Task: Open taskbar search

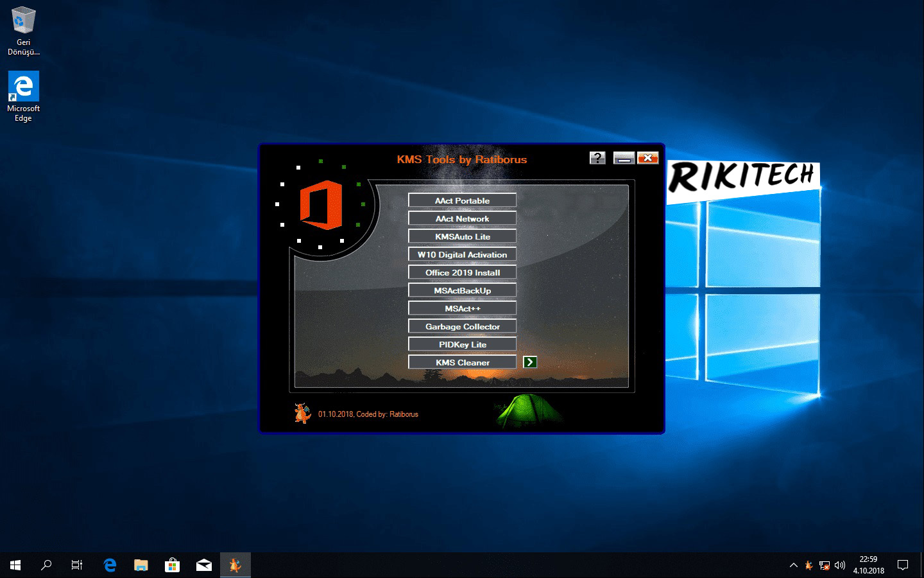Action: [46, 565]
